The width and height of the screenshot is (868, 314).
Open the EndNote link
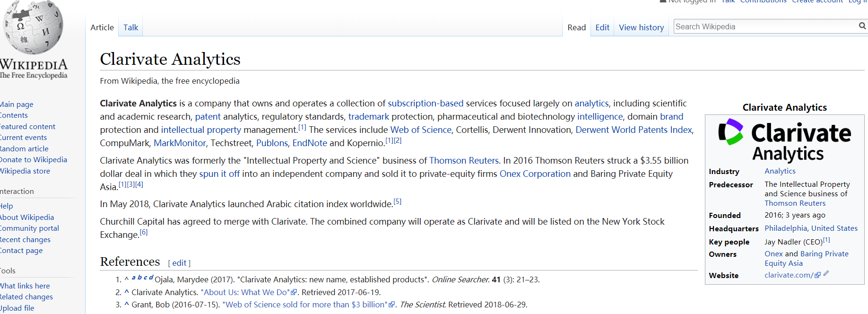(x=310, y=143)
